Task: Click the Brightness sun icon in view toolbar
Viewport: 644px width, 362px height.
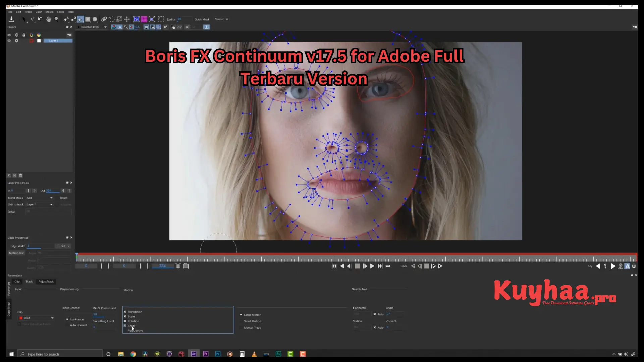Action: point(187,27)
